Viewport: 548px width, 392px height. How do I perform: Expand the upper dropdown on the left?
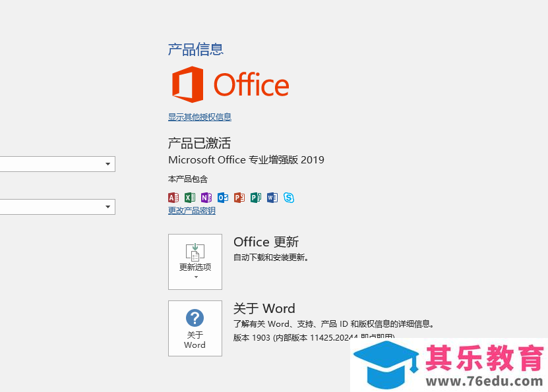[x=108, y=164]
